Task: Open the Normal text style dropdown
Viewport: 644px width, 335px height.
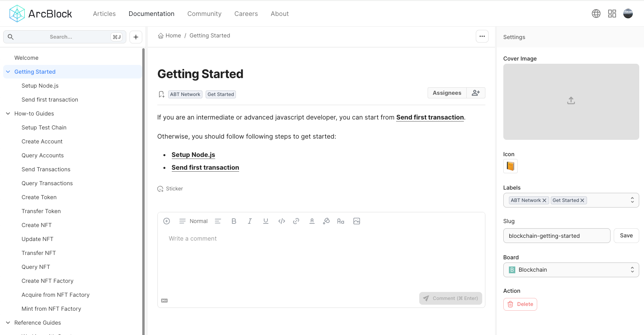Action: click(194, 221)
